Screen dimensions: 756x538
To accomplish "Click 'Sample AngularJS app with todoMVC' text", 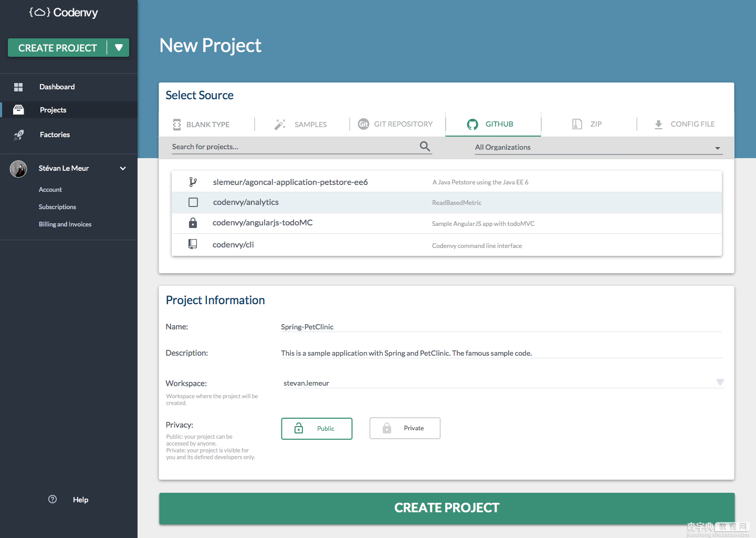I will [483, 224].
